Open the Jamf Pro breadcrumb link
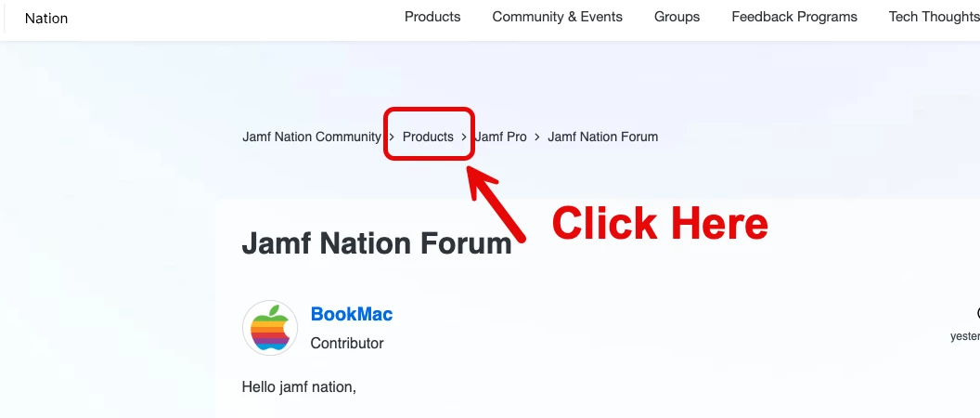Image resolution: width=980 pixels, height=418 pixels. pyautogui.click(x=500, y=137)
